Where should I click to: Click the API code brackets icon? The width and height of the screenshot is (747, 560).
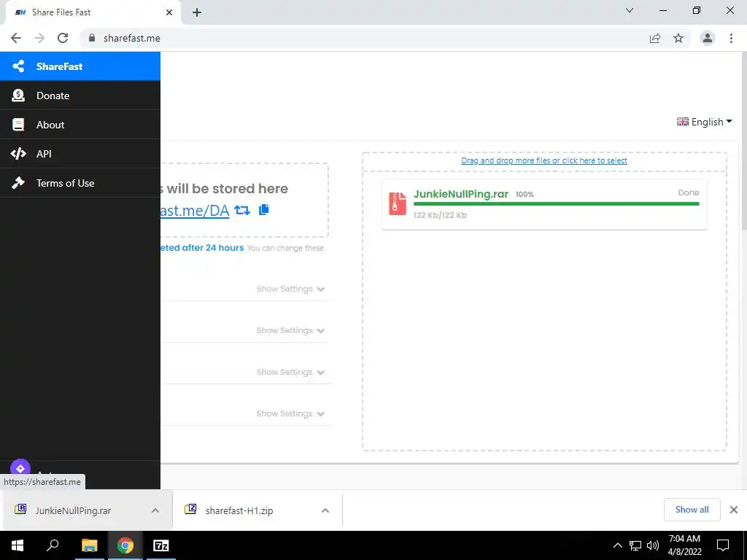(x=18, y=153)
